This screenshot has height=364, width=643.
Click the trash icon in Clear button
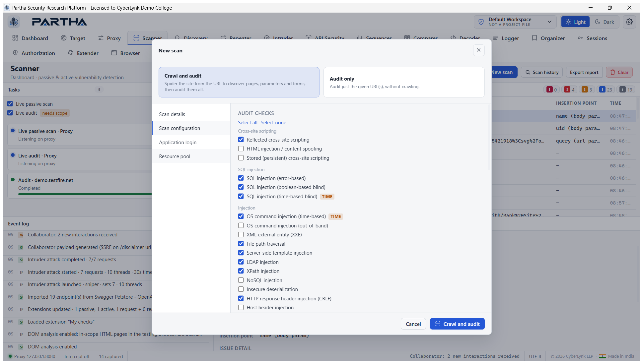[613, 72]
